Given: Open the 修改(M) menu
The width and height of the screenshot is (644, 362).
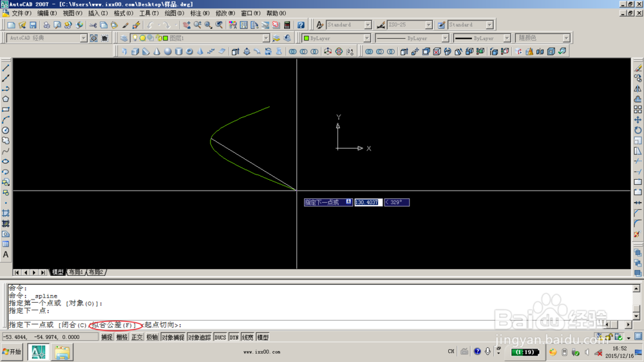Looking at the screenshot, I should tap(225, 14).
